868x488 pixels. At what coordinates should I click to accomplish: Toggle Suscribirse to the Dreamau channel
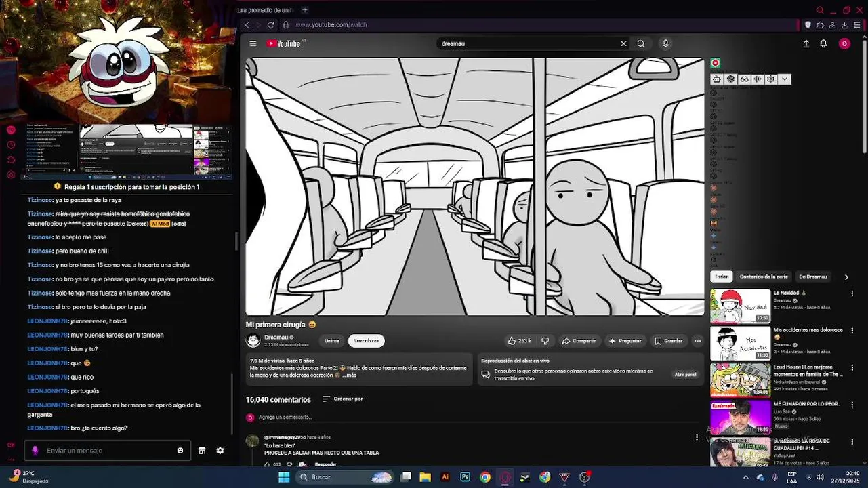[366, 341]
